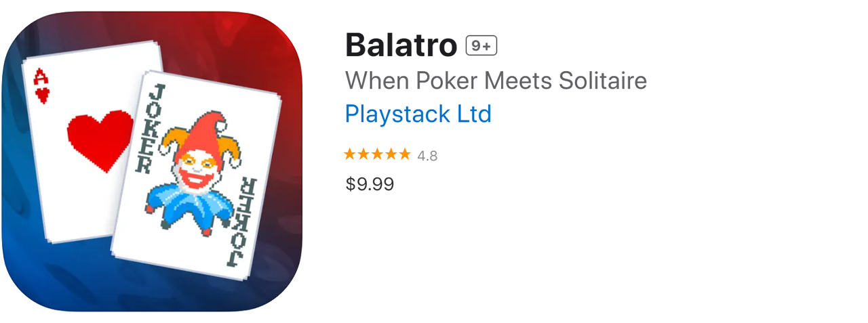Click the Joker playing card

tap(197, 176)
